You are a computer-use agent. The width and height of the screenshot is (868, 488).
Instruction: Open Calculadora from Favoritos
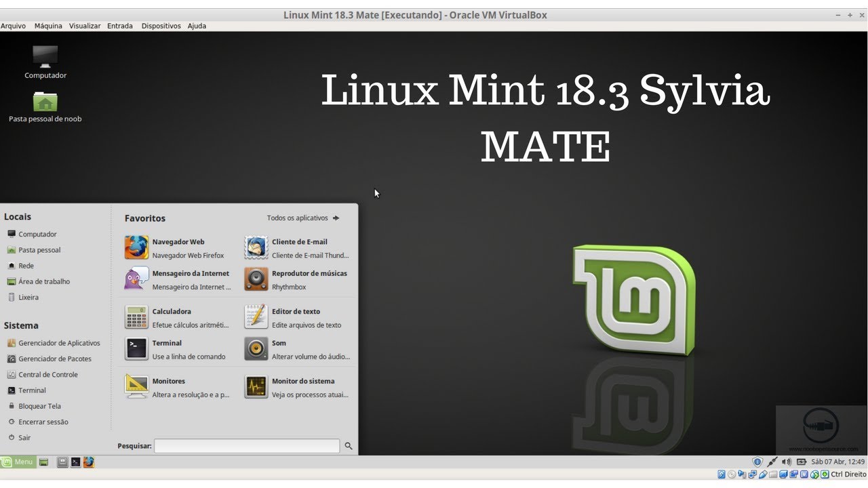coord(178,317)
